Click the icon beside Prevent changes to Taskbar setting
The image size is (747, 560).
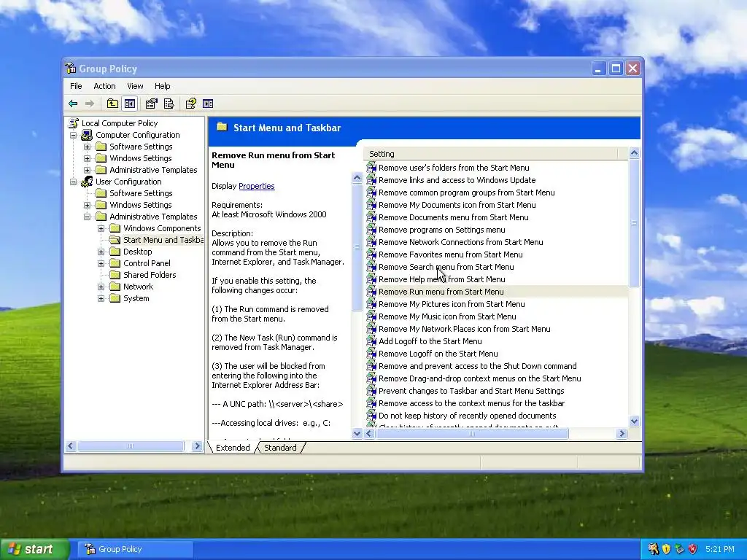click(371, 391)
